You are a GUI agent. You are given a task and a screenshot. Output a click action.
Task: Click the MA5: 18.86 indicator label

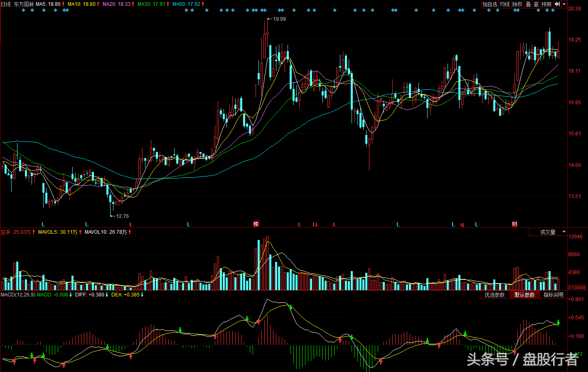coord(48,4)
